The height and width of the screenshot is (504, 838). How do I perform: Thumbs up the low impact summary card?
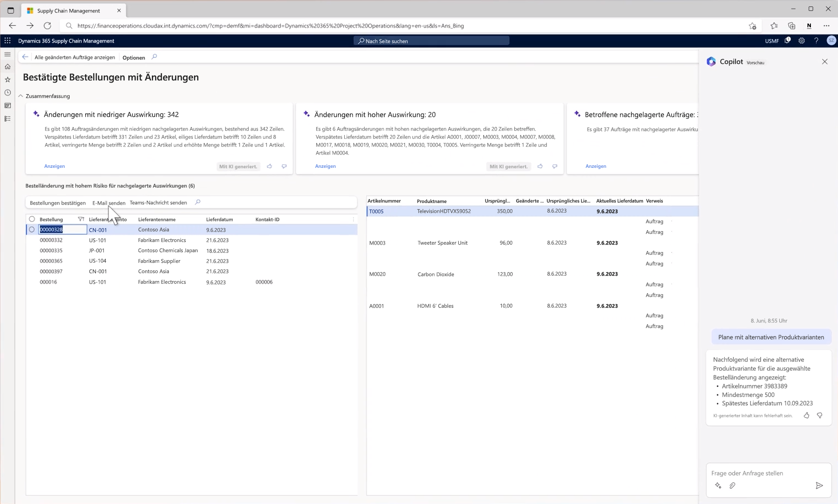pos(270,166)
